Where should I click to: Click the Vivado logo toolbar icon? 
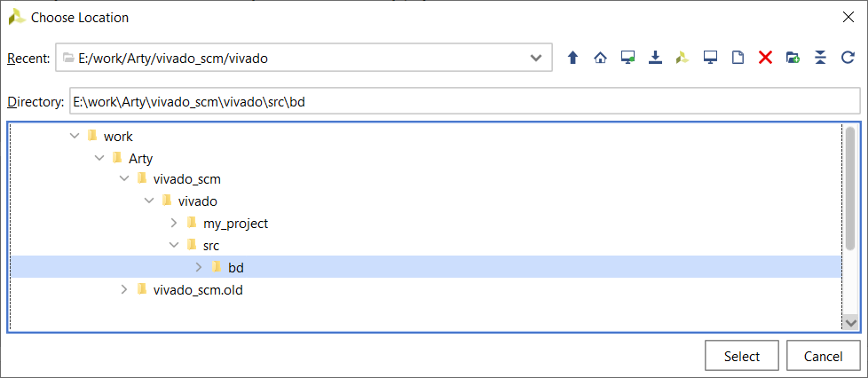[x=683, y=58]
